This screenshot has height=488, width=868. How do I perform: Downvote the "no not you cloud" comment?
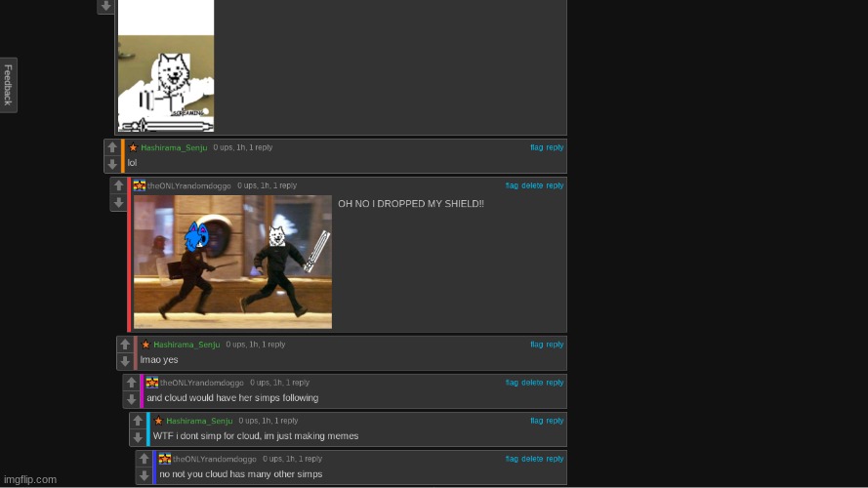[144, 475]
